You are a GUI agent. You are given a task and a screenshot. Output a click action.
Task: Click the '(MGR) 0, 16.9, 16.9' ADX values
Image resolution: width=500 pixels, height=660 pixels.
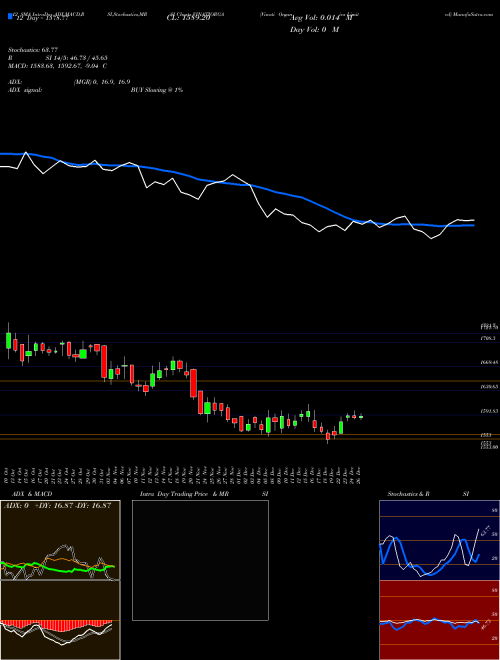click(x=101, y=82)
